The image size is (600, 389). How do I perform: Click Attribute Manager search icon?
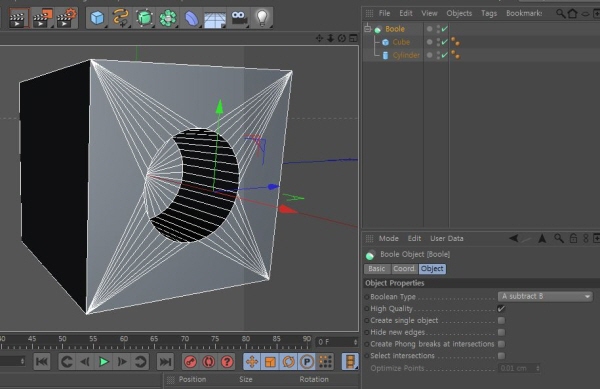point(559,239)
